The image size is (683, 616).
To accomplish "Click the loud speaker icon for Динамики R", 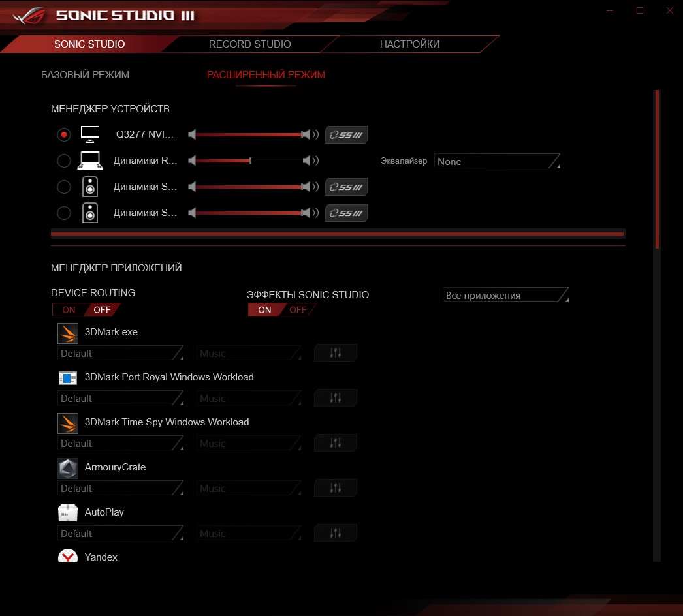I will [311, 161].
